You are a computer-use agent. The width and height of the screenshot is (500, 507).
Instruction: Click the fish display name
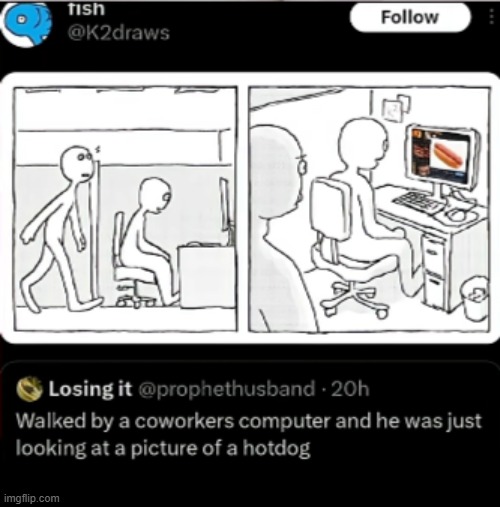tap(86, 9)
